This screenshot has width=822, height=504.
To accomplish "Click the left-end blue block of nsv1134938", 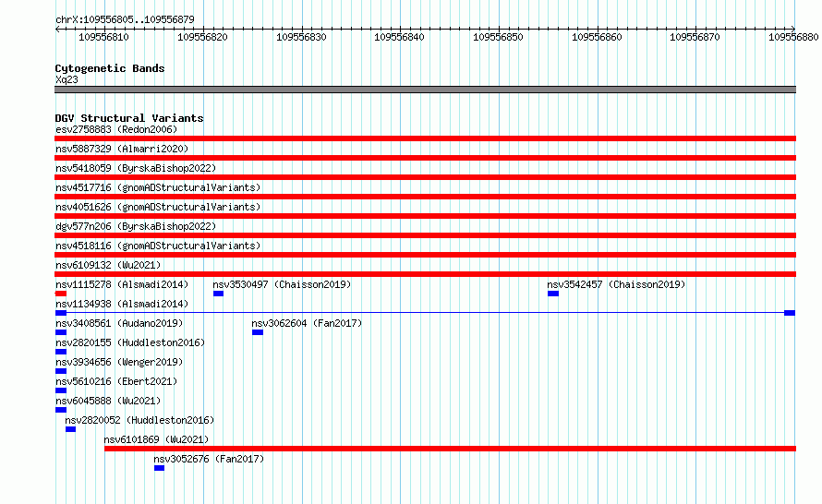I will click(x=61, y=313).
